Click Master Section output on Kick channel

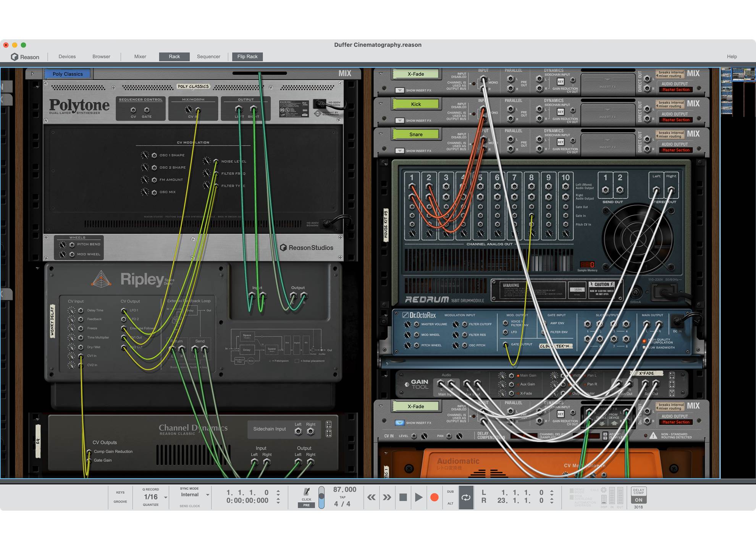click(676, 120)
